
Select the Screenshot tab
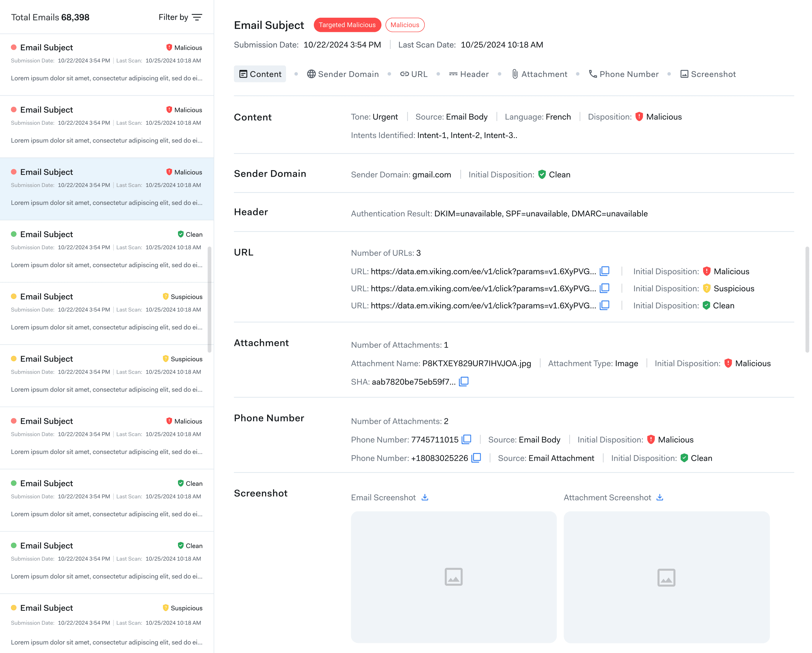(x=708, y=74)
